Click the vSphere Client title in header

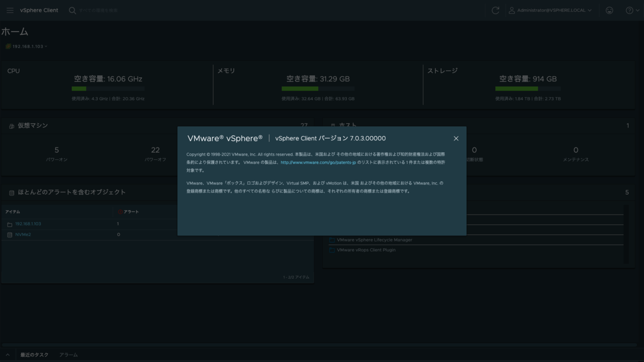[39, 10]
